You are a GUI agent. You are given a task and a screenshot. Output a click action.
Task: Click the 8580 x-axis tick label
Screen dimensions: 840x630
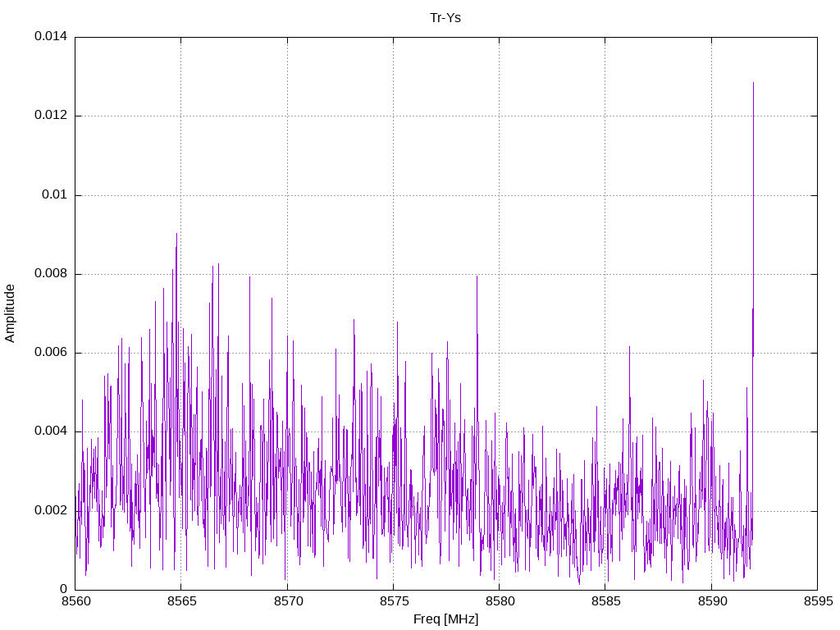click(500, 601)
